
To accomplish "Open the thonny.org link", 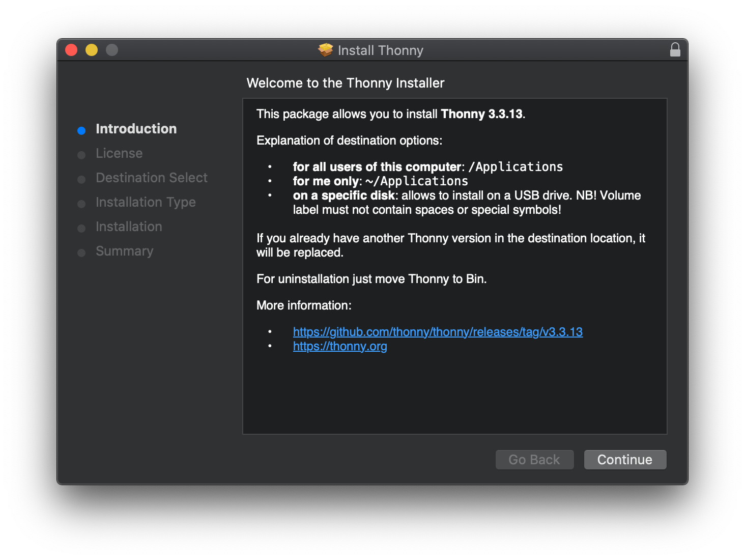I will pyautogui.click(x=340, y=346).
